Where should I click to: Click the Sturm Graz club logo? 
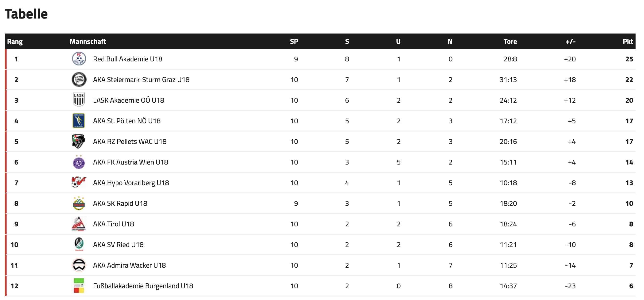click(x=79, y=80)
